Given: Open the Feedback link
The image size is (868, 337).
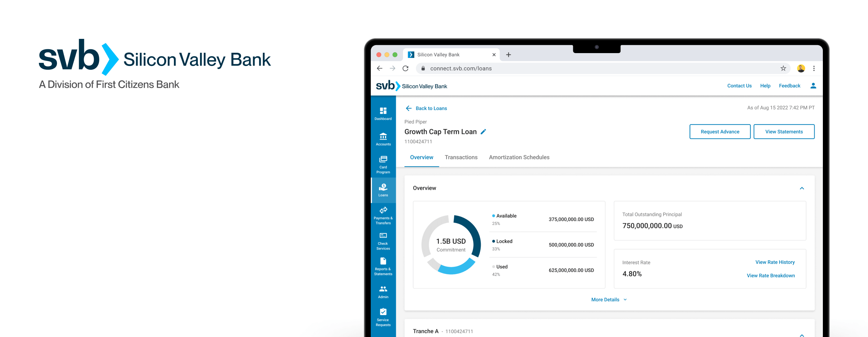Looking at the screenshot, I should [x=790, y=86].
